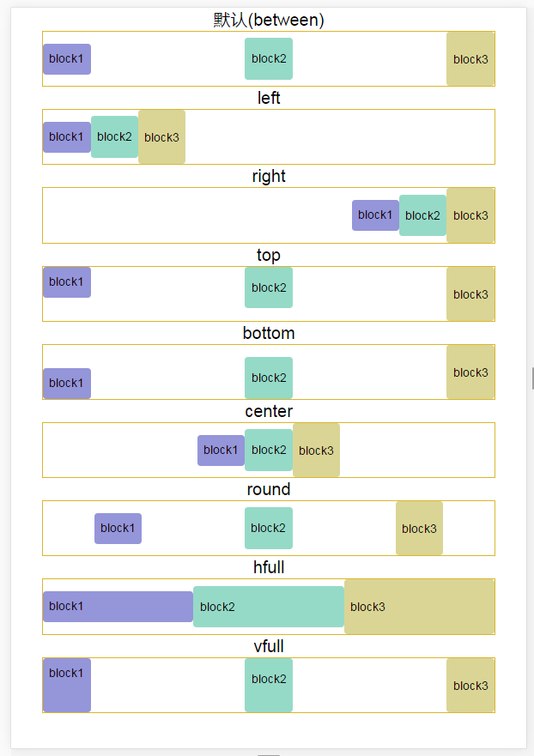Screen dimensions: 534x756
Task: Select block3 in the 默认(between) row
Action: (x=470, y=59)
